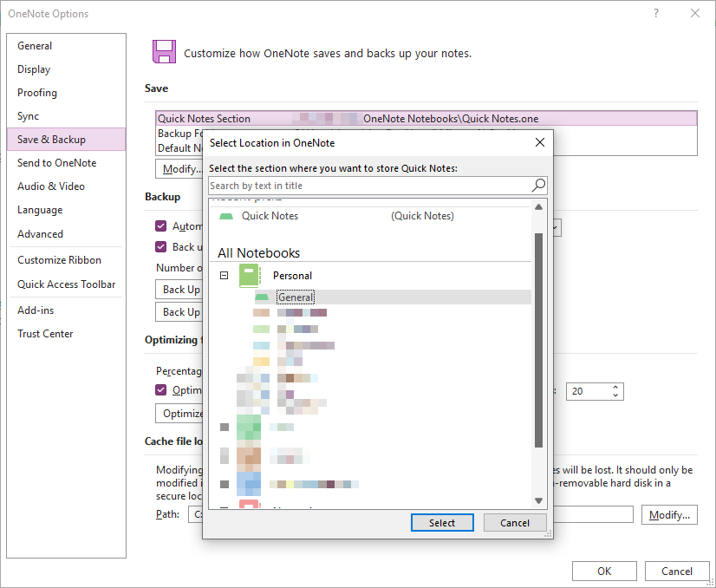716x588 pixels.
Task: Select the Quick Notes Section save row
Action: 426,119
